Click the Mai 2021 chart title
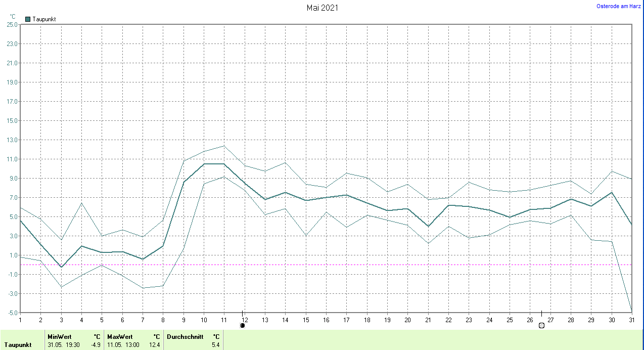644x350 pixels. pyautogui.click(x=323, y=8)
